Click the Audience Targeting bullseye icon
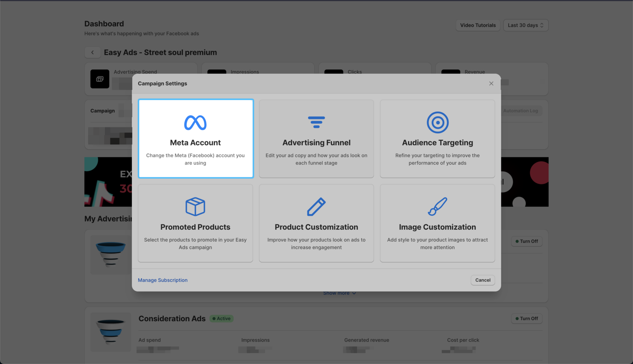This screenshot has width=633, height=364. coord(437,122)
